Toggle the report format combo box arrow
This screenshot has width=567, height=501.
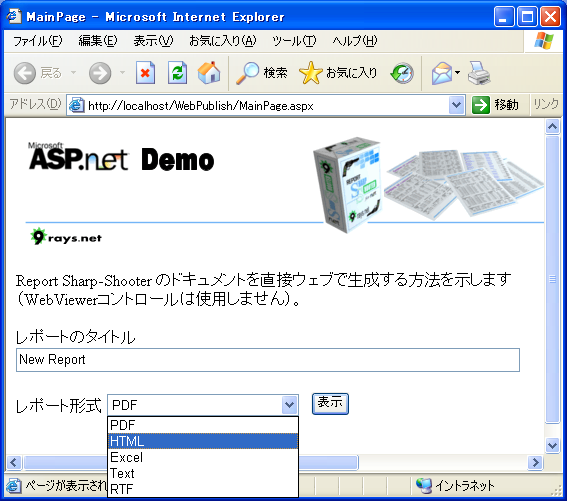[289, 405]
